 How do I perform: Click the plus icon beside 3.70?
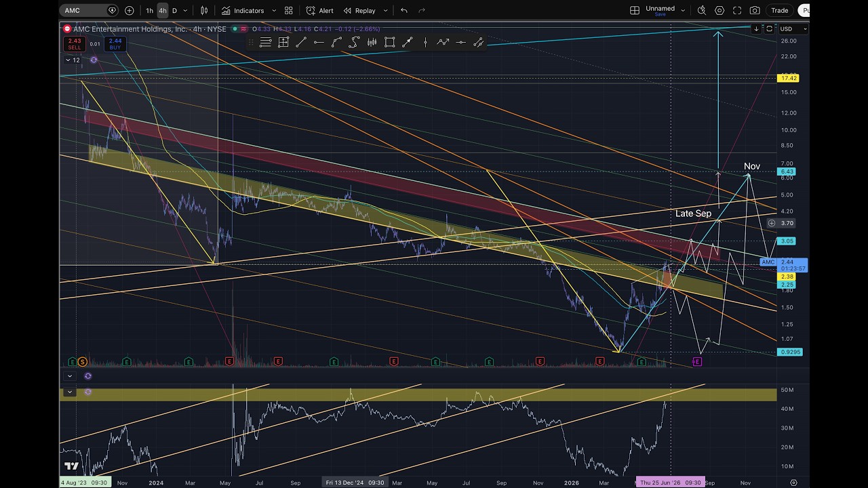pos(771,223)
